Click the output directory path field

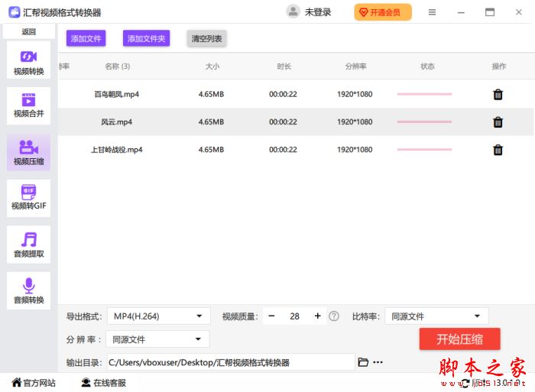[231, 362]
